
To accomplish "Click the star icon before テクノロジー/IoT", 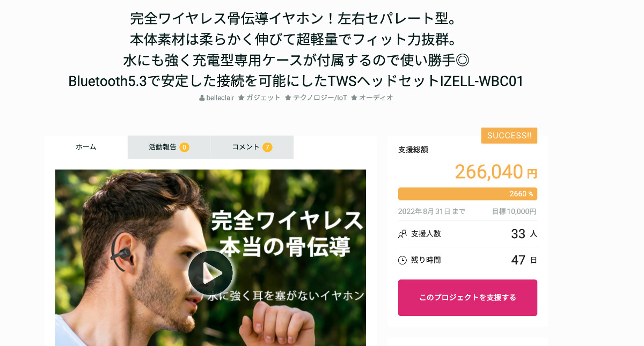I will coord(288,98).
